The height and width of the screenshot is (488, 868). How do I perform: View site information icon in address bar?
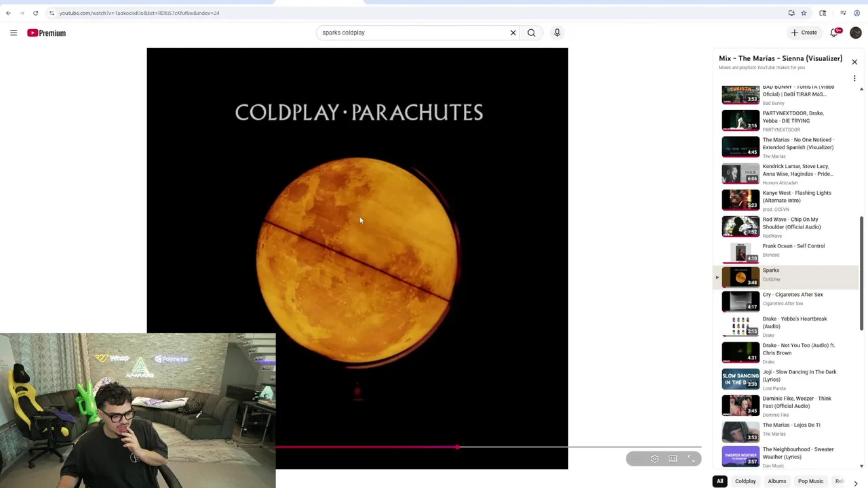coord(52,13)
